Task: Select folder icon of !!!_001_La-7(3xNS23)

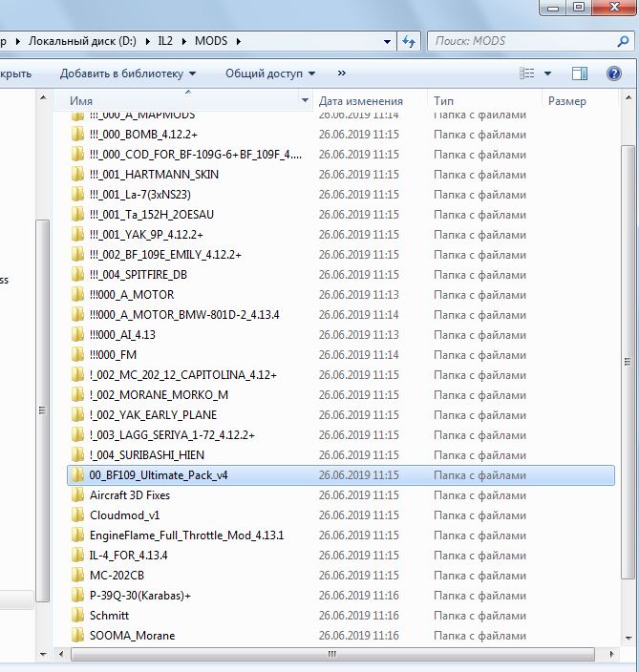Action: click(x=77, y=195)
